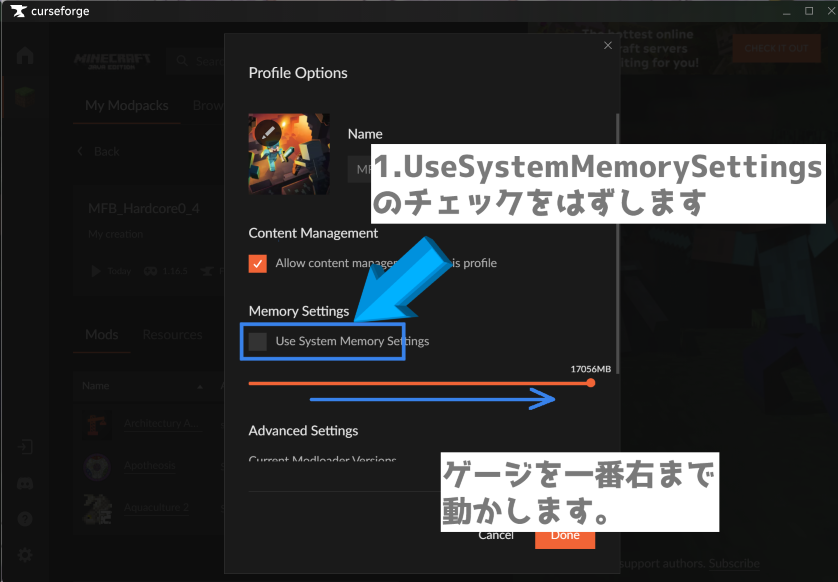Close the Profile Options dialog with X
Screen dimensions: 838x582
608,45
